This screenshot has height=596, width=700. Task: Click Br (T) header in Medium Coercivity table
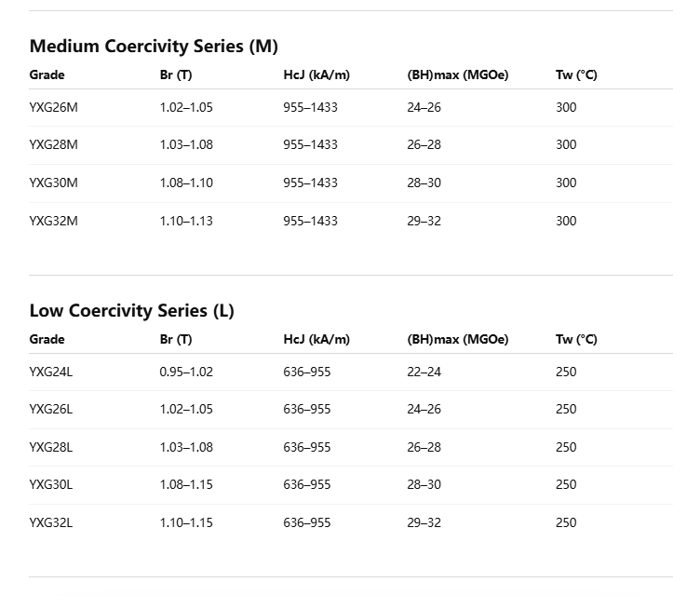tap(176, 74)
